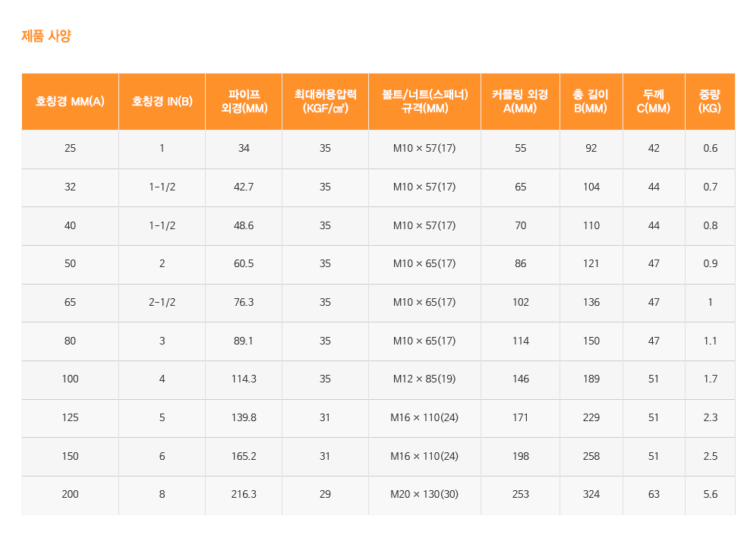Screen dimensions: 744x560
Task: Click the 두께 C(MM) column header
Action: 654,102
